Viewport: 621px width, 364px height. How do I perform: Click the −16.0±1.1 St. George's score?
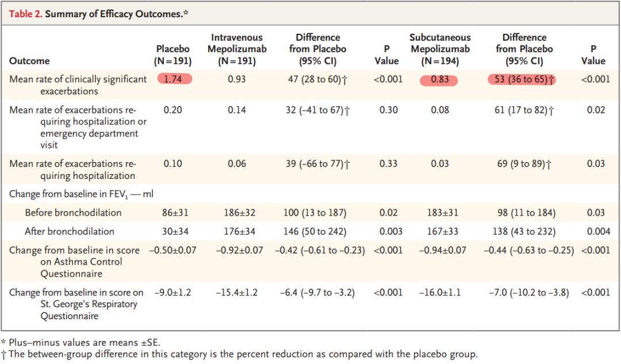click(x=440, y=292)
